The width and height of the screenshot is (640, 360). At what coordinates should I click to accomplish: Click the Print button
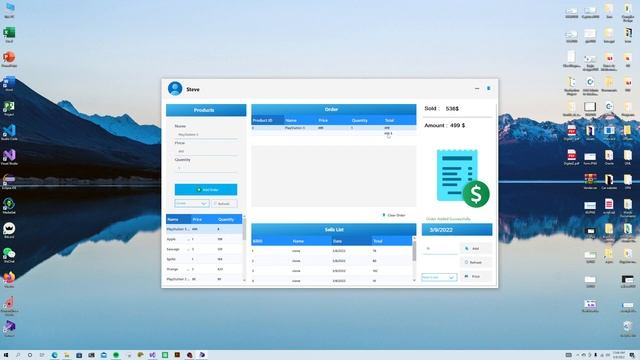pos(476,276)
